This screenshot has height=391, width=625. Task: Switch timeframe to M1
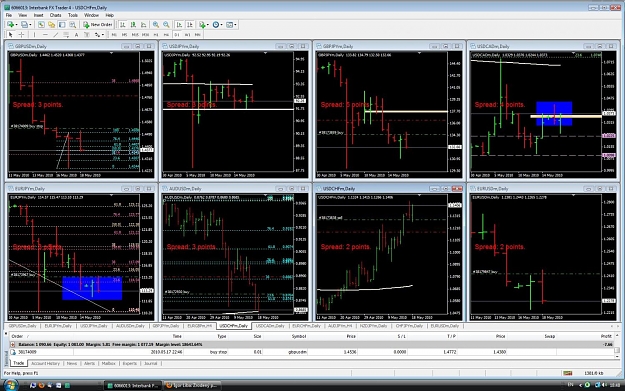coord(114,35)
